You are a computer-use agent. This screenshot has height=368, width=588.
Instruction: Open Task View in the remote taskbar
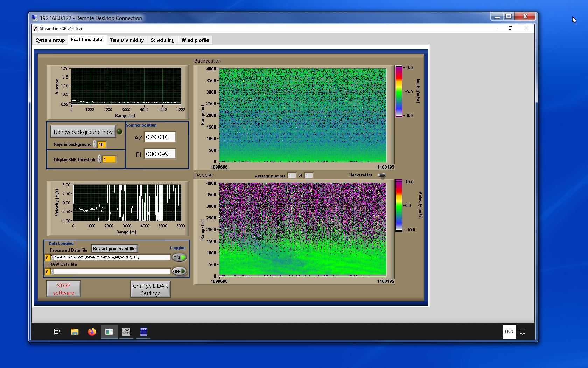coord(57,332)
